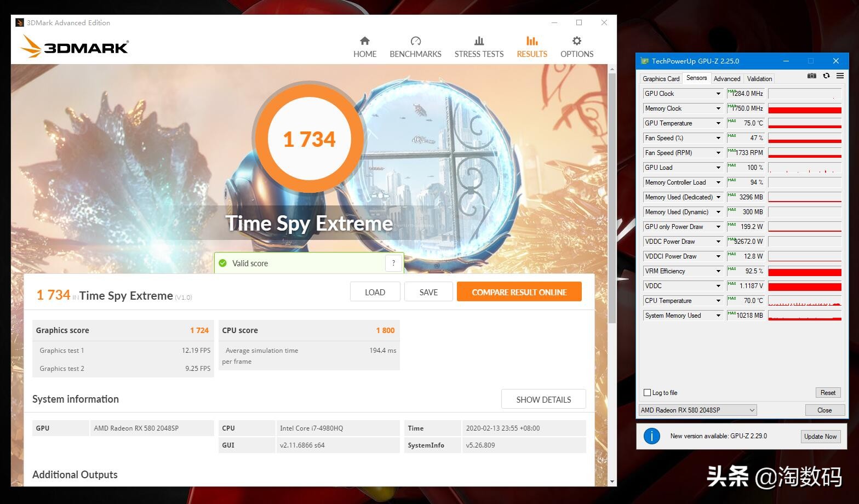Click the GPU-Z title bar app icon
This screenshot has height=504, width=859.
pos(645,61)
